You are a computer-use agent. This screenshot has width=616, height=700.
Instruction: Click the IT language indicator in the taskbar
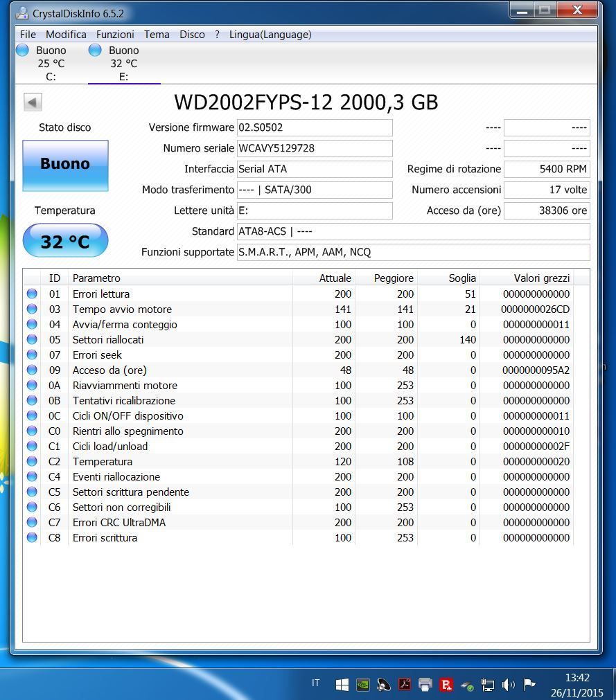pyautogui.click(x=316, y=683)
